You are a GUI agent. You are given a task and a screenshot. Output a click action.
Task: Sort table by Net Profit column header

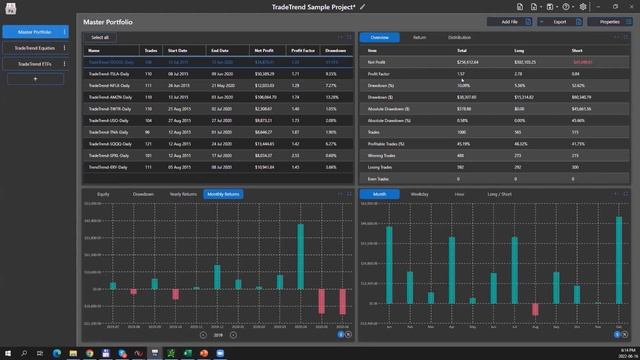(268, 51)
